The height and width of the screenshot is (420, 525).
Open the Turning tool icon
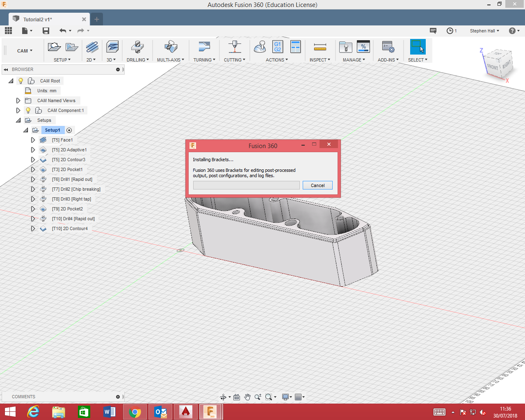tap(204, 46)
